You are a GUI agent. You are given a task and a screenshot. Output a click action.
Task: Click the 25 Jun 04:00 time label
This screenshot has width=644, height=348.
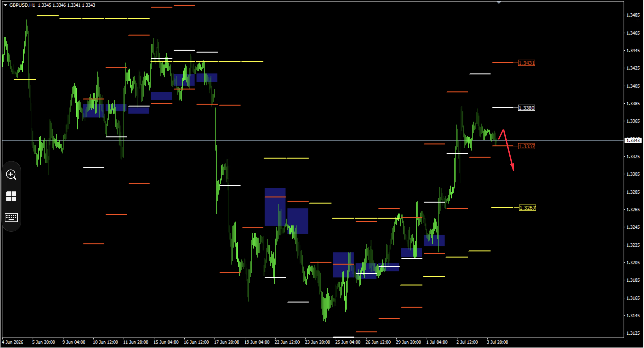[348, 342]
